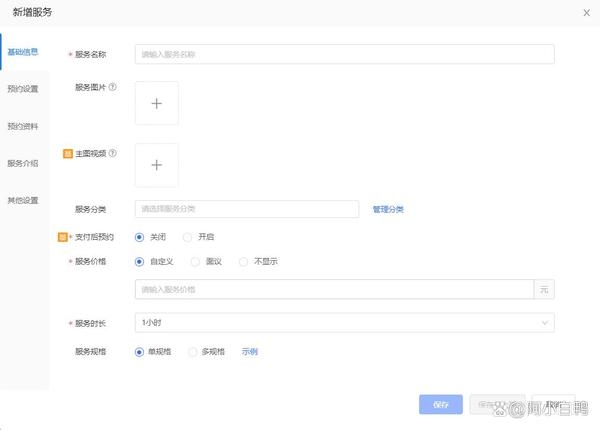Click the 服务分类 field label

90,209
